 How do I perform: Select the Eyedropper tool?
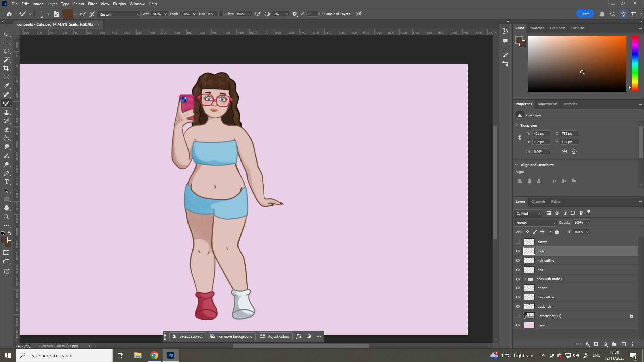[x=6, y=86]
